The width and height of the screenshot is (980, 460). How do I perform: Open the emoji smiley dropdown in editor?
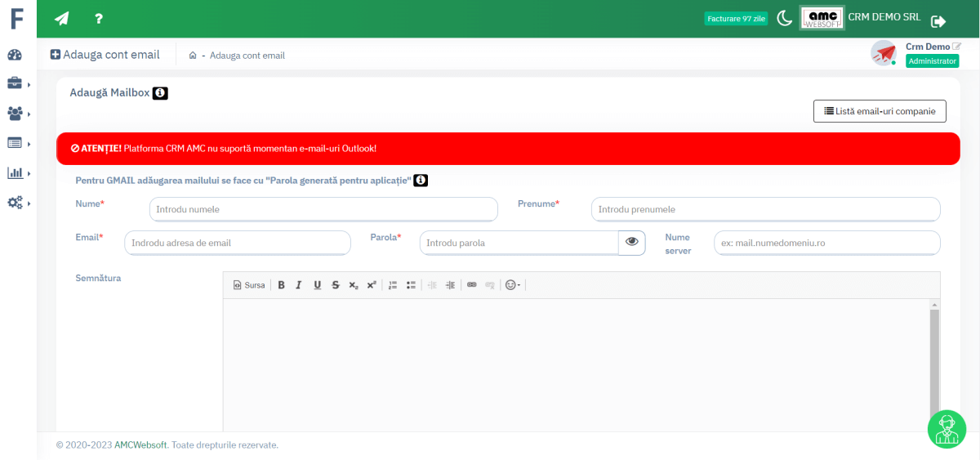514,285
